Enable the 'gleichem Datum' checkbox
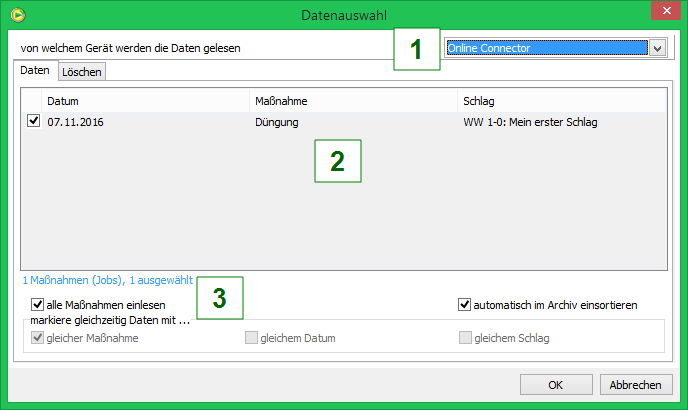This screenshot has height=410, width=688. (252, 338)
